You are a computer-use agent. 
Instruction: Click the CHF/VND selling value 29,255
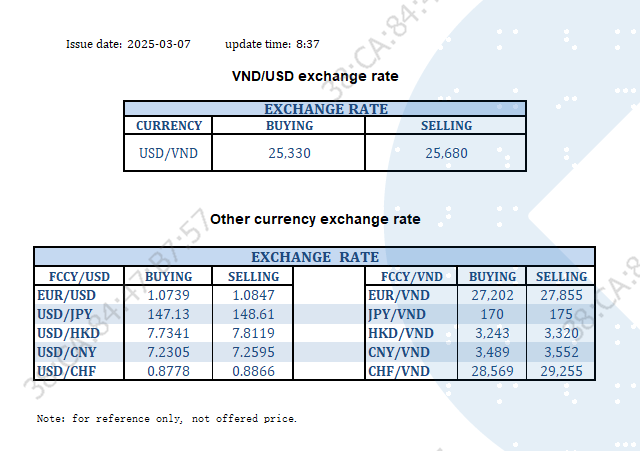tap(561, 371)
